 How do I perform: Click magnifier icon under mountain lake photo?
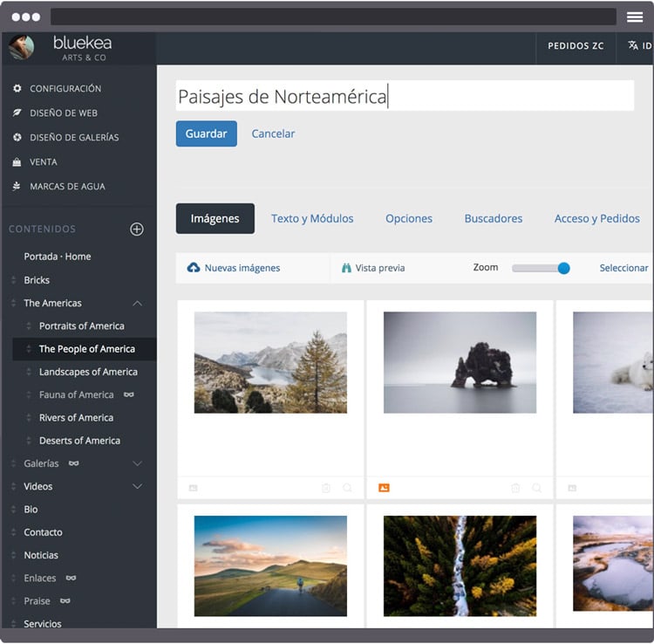[x=347, y=488]
